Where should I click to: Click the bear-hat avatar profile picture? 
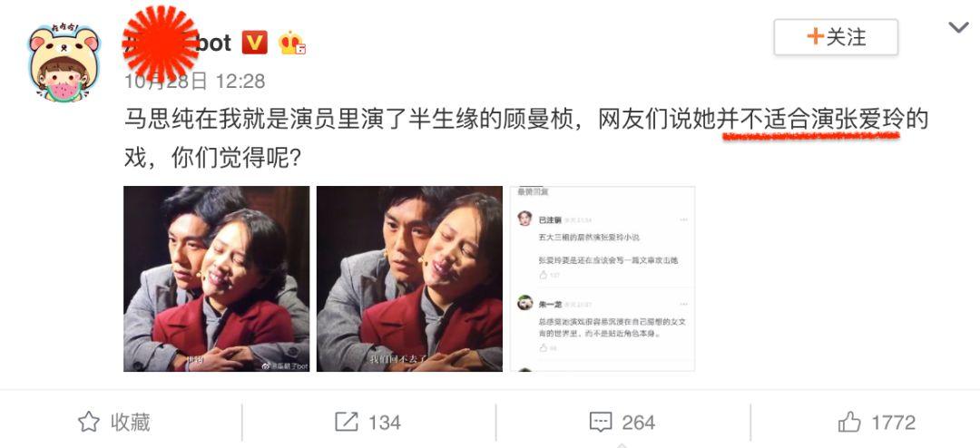coord(64,63)
